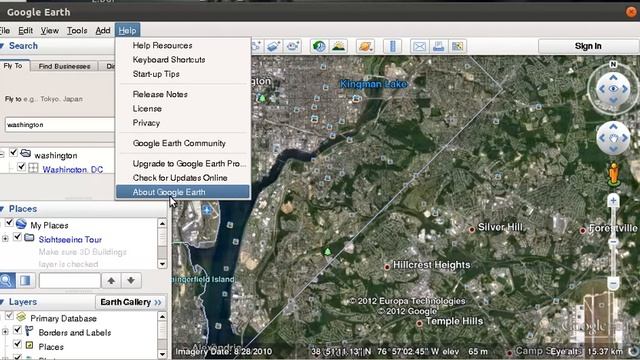Click the Places filter text field

tap(69, 280)
